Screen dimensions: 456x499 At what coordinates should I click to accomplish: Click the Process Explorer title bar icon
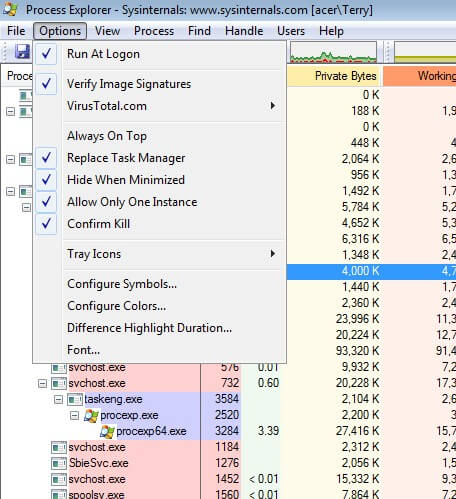pos(10,9)
